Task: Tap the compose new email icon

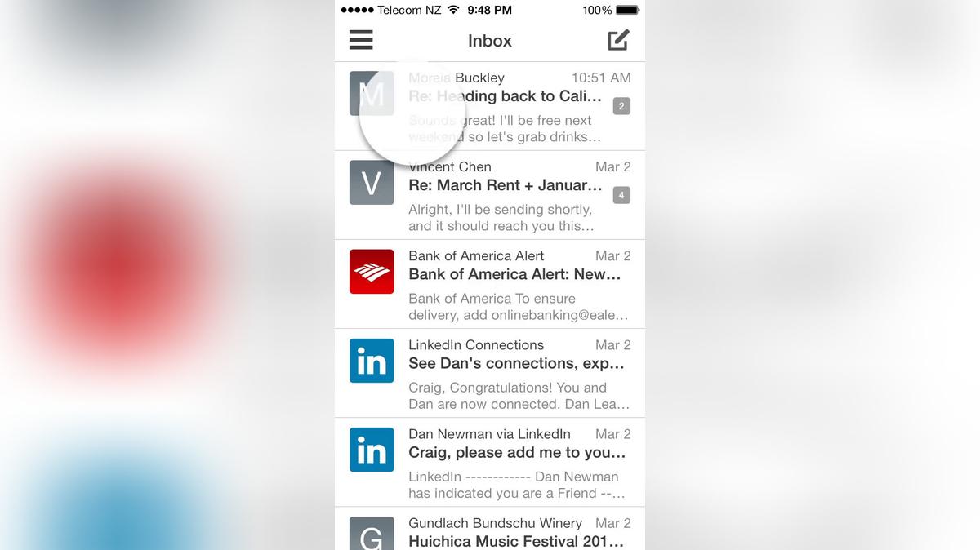Action: tap(618, 40)
